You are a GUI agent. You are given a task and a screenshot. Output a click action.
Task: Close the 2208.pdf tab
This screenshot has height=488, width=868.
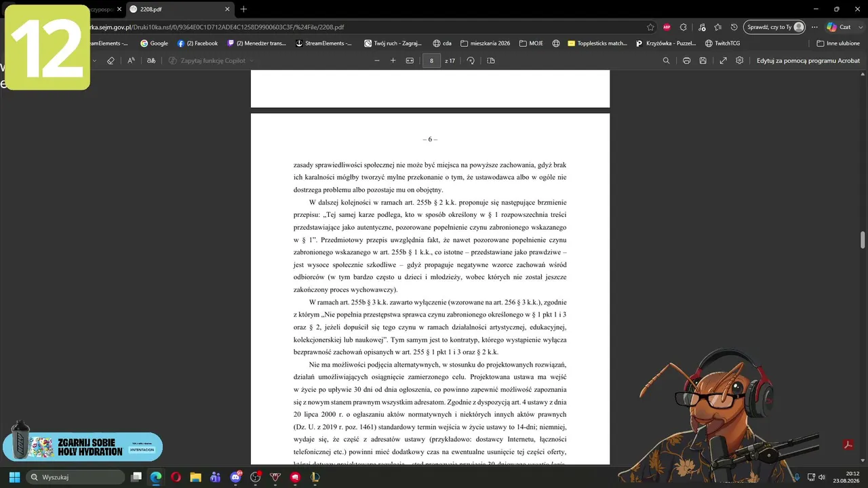tap(226, 9)
